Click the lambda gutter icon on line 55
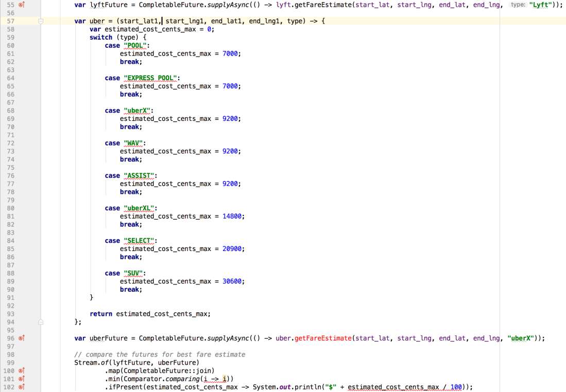The image size is (566, 392). click(22, 5)
